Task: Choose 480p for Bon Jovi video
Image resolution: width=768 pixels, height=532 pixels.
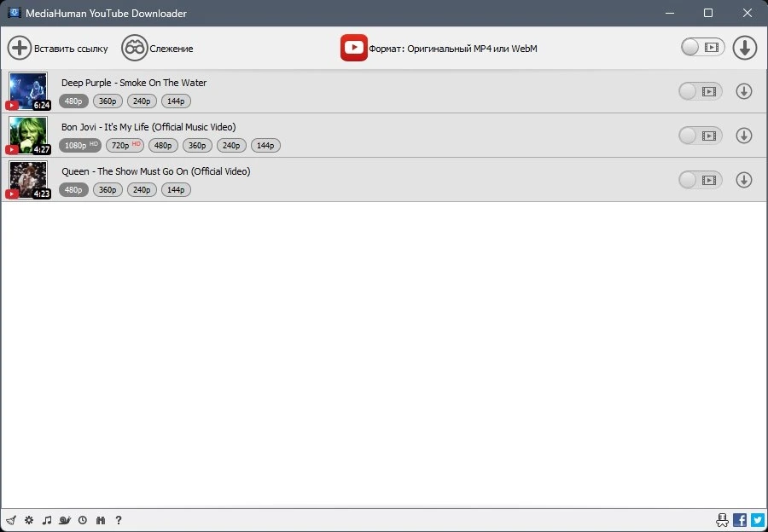Action: click(163, 145)
